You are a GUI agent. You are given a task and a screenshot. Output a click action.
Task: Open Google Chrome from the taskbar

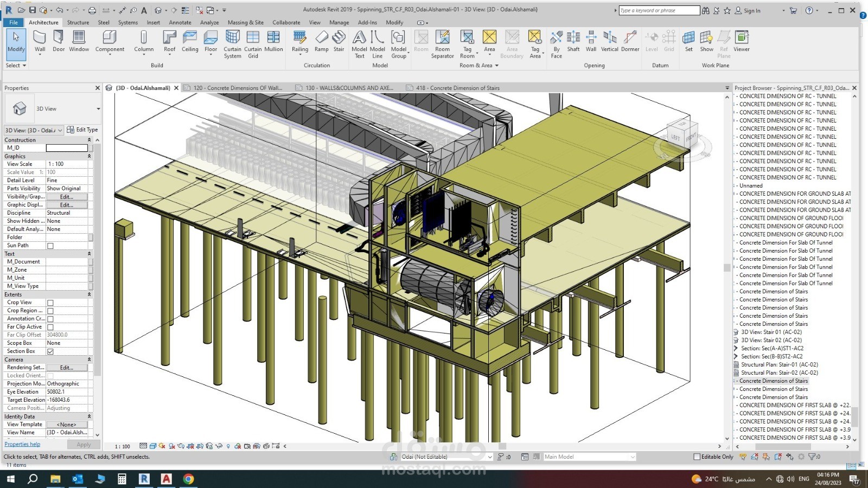pyautogui.click(x=188, y=479)
